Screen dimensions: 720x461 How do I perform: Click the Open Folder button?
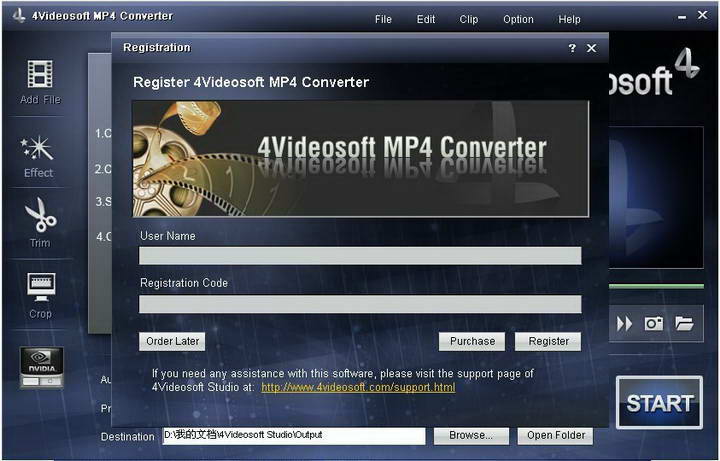coord(556,435)
